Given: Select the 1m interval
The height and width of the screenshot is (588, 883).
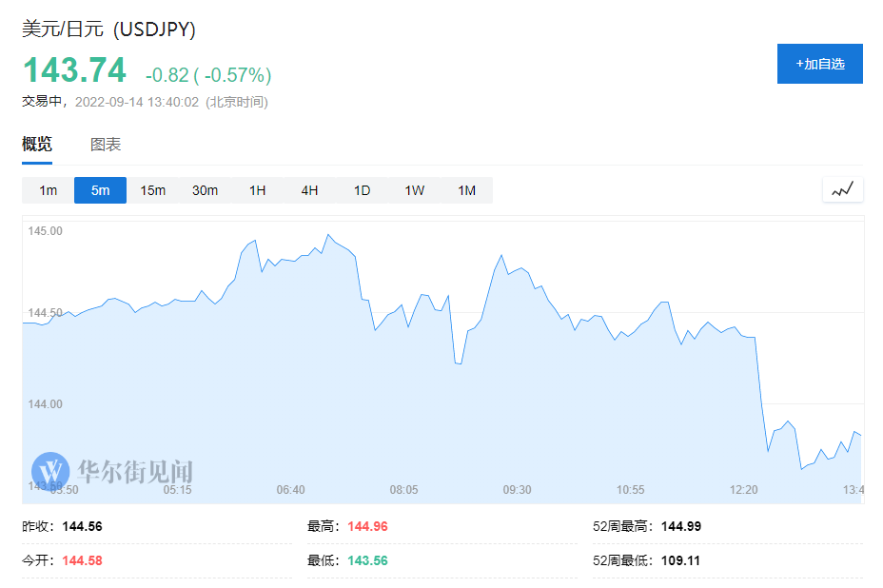Looking at the screenshot, I should [x=48, y=190].
